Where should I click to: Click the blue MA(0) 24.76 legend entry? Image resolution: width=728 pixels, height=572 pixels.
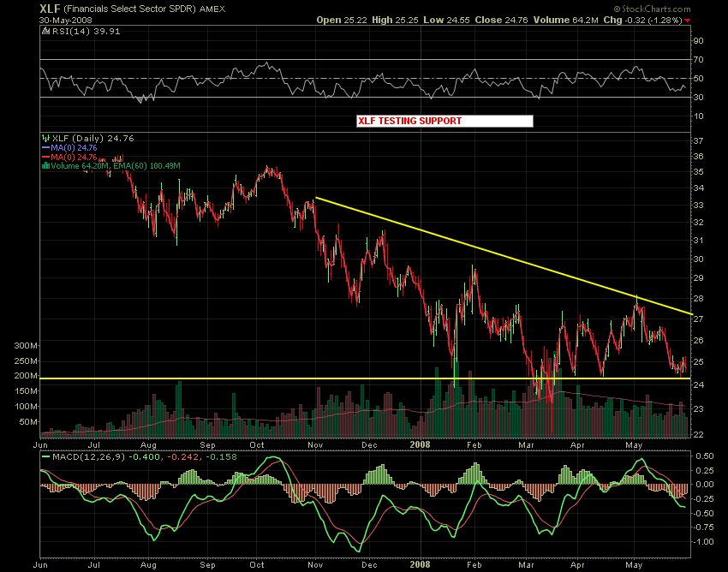click(74, 147)
